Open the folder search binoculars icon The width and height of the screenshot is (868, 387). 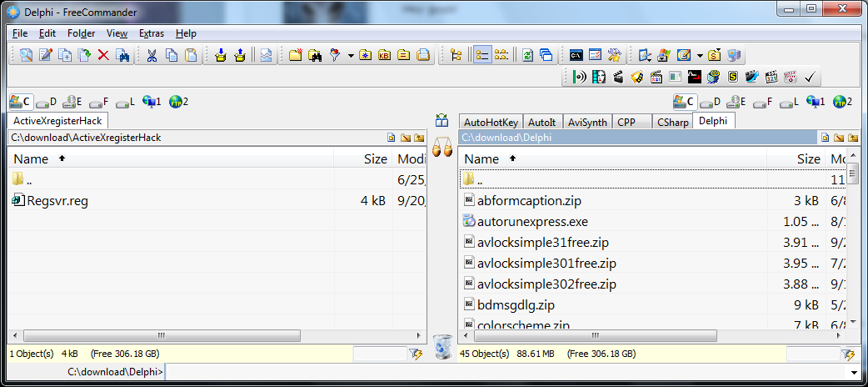pyautogui.click(x=315, y=55)
